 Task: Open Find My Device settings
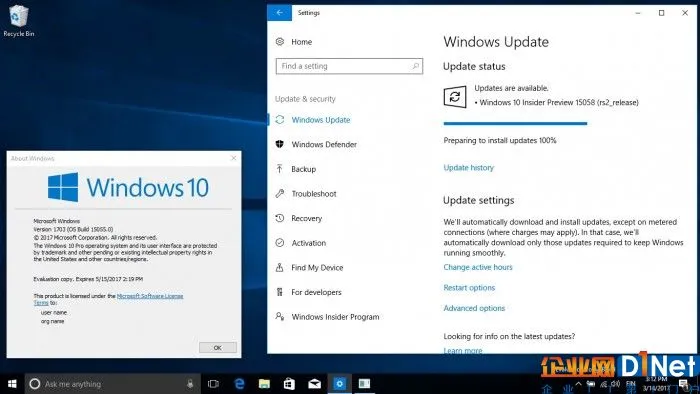[317, 268]
